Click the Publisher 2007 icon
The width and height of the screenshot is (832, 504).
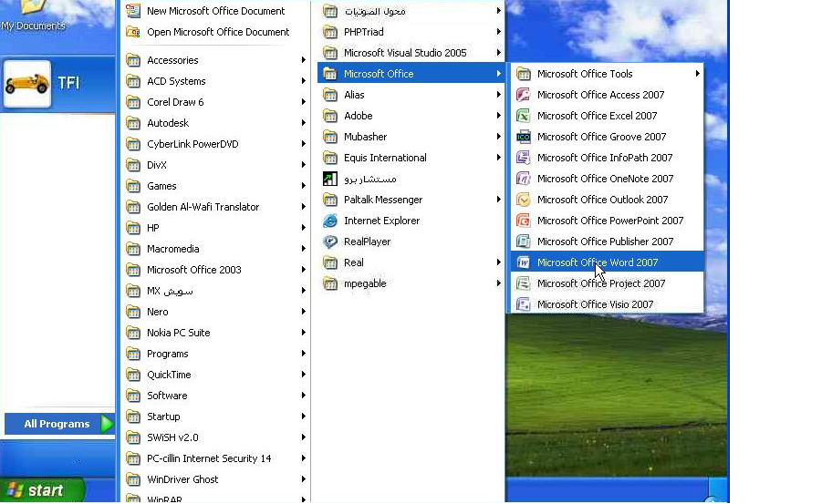pos(523,242)
